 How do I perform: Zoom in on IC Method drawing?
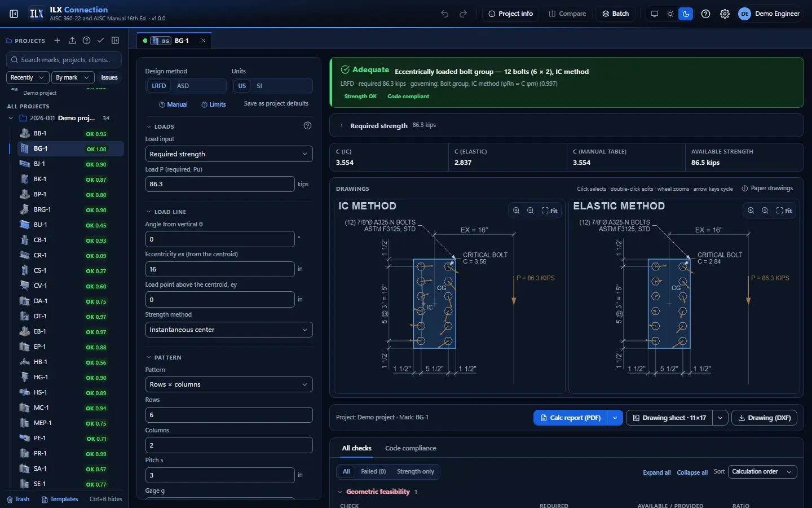(516, 211)
